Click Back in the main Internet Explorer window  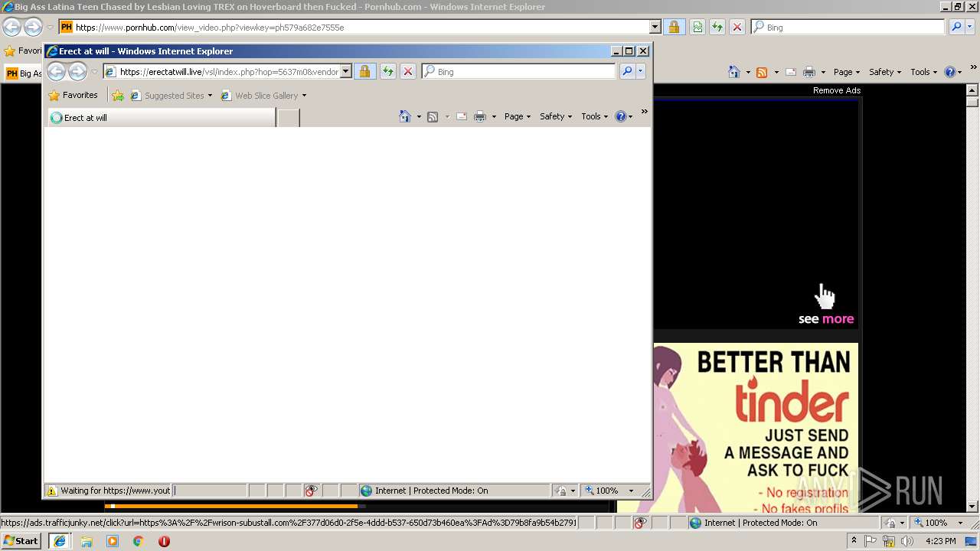(11, 27)
